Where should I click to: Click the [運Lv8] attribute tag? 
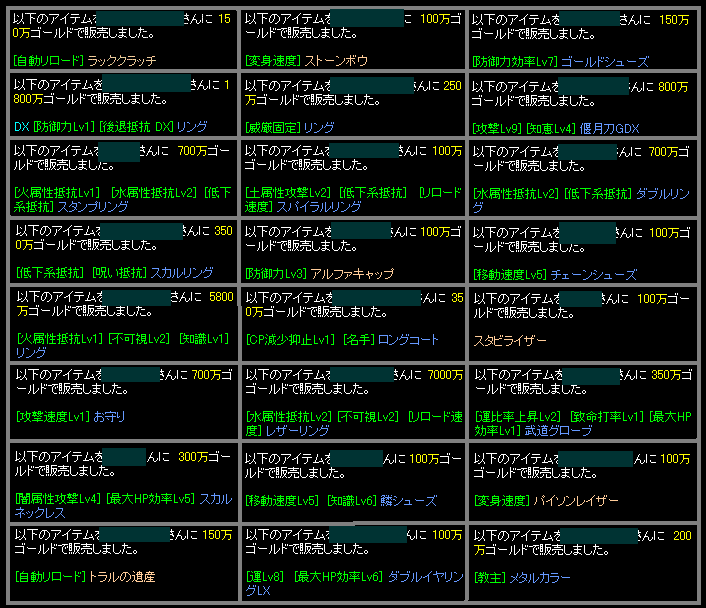265,576
